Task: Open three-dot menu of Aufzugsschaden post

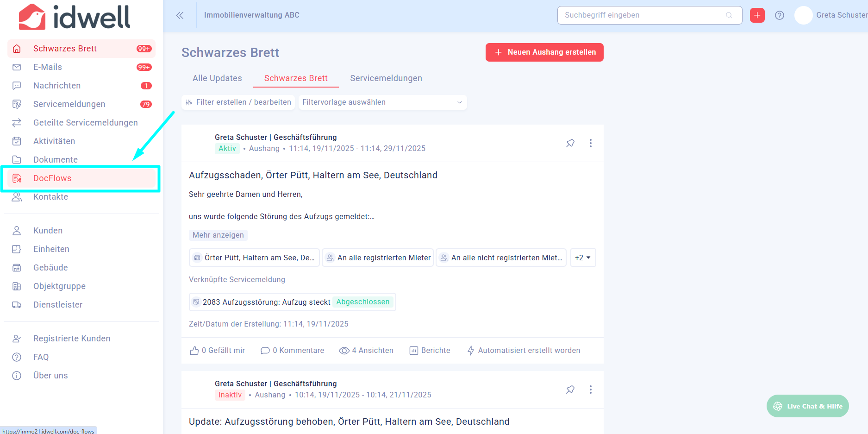Action: (x=591, y=143)
